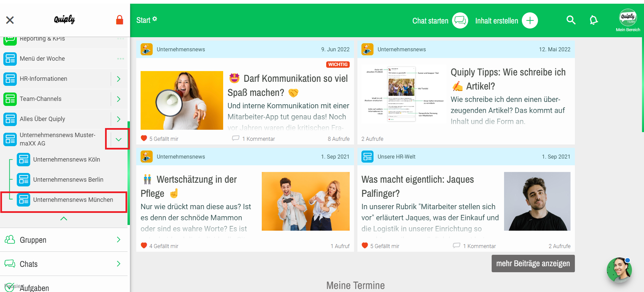Click the Aufgaben checkmark icon

(x=9, y=287)
